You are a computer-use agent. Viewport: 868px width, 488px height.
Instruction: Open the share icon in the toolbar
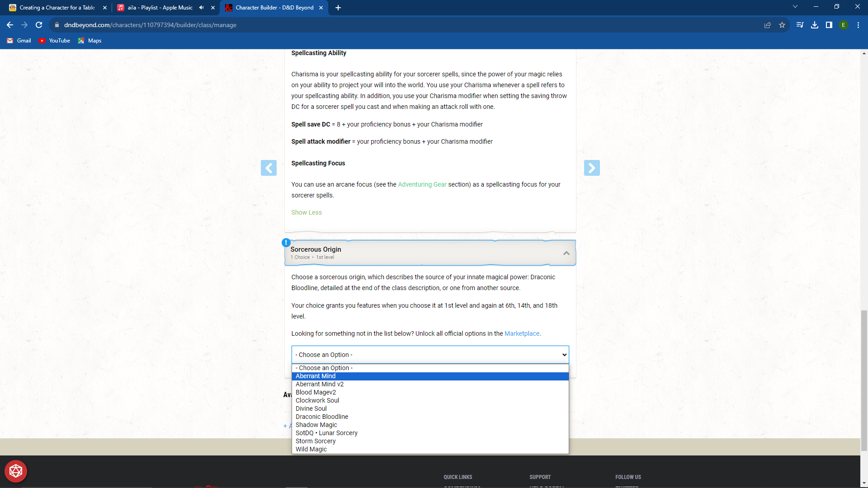[767, 25]
